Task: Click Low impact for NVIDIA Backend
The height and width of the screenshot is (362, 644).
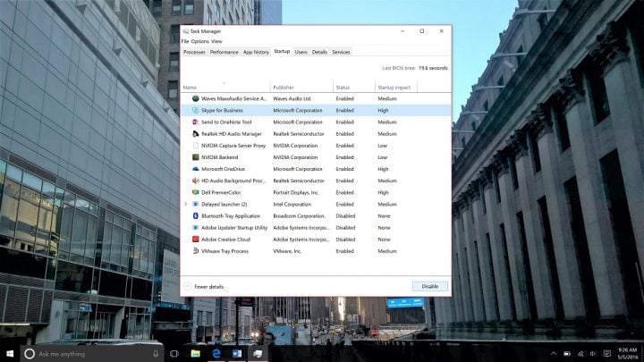Action: (383, 157)
